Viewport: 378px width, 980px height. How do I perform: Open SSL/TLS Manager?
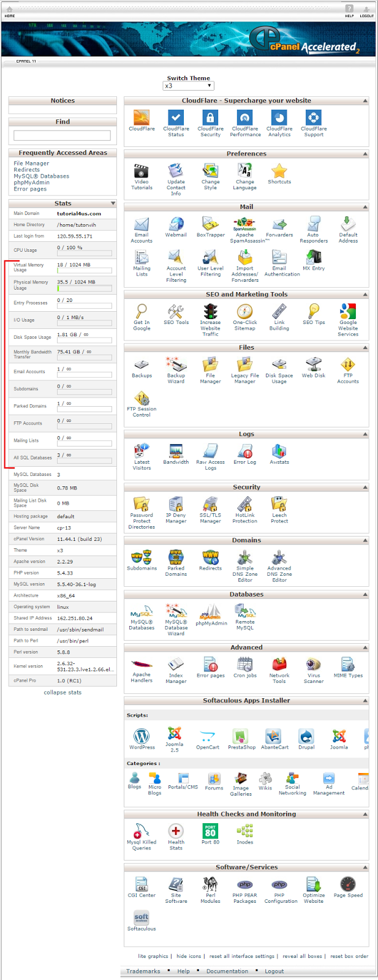tap(210, 510)
